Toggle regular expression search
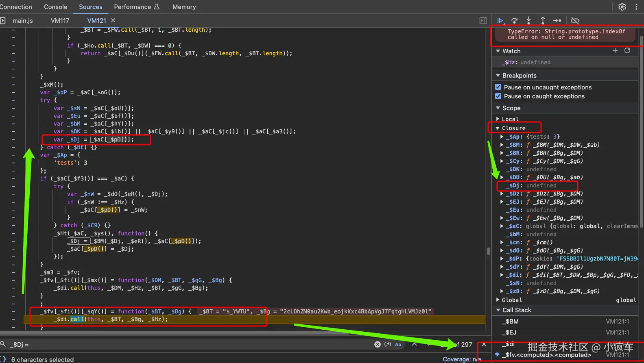The width and height of the screenshot is (644, 363). (x=388, y=344)
